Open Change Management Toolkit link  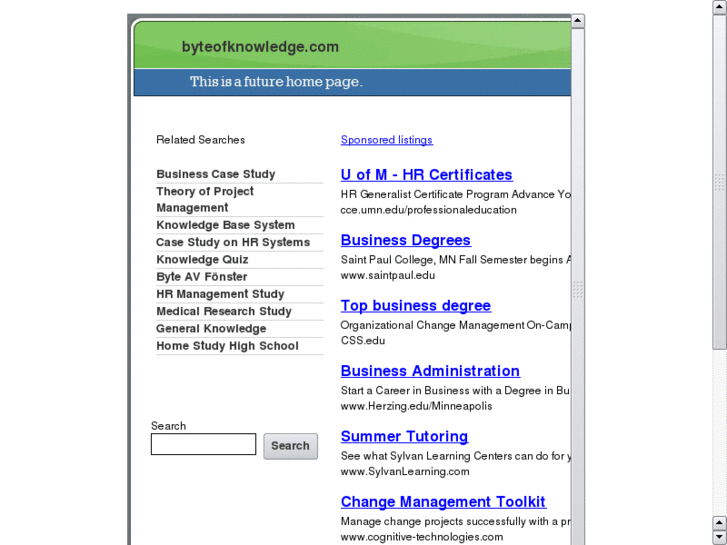point(443,502)
